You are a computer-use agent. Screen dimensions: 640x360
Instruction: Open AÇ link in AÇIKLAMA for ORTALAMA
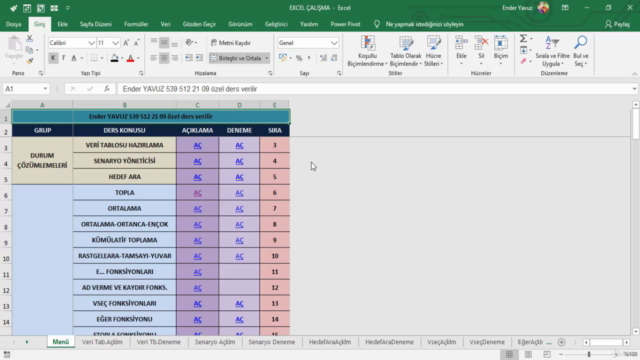(x=198, y=209)
